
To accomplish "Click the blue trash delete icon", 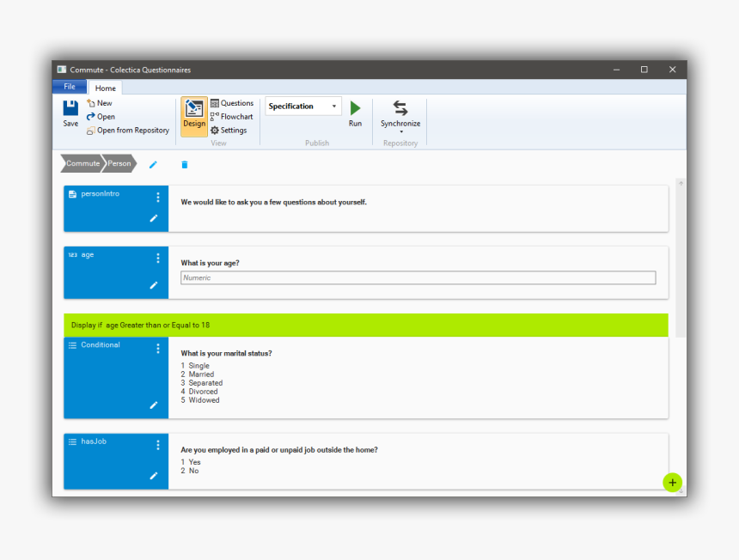I will point(184,164).
